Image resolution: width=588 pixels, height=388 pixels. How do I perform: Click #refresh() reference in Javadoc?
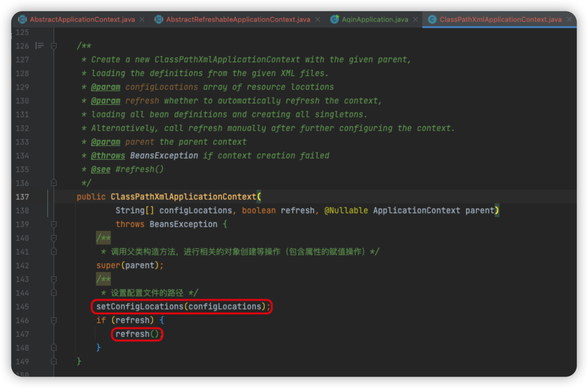[140, 169]
